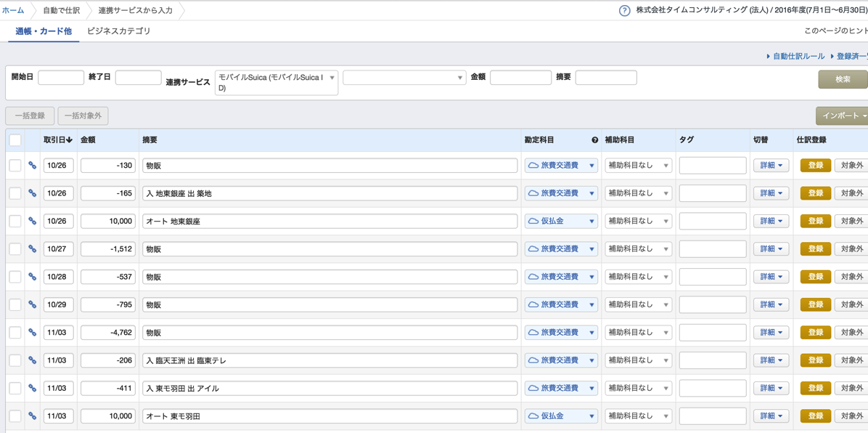The image size is (868, 433).
Task: Click the help question mark icon near company name
Action: [x=624, y=10]
